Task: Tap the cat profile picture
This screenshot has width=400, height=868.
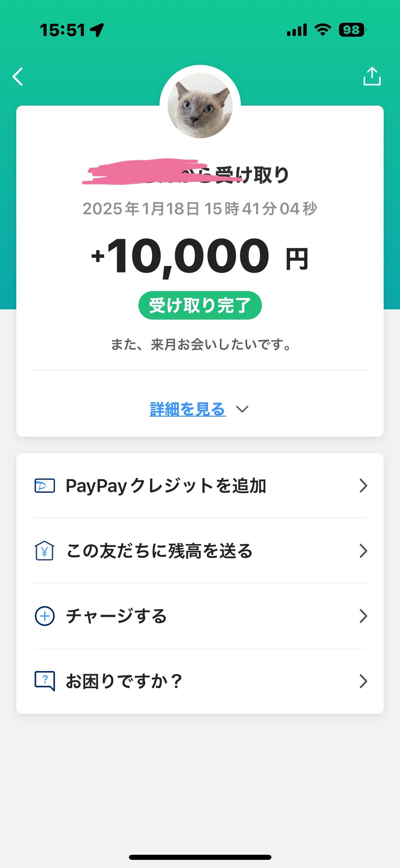Action: pyautogui.click(x=200, y=106)
